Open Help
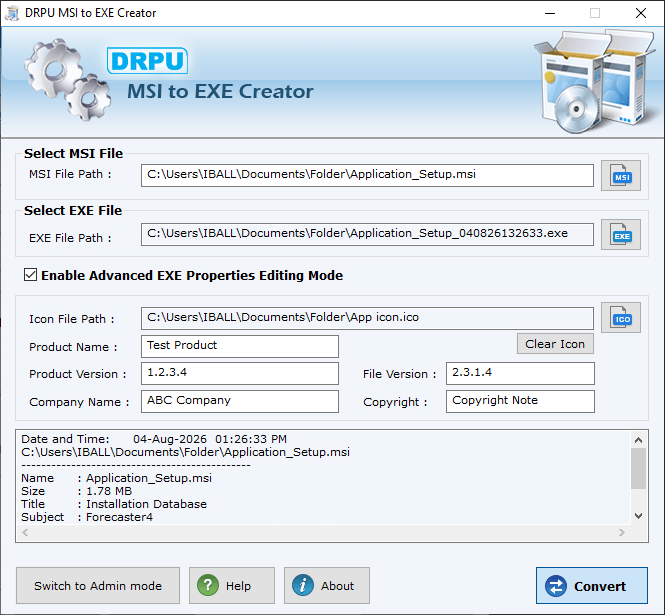The width and height of the screenshot is (665, 615). [x=232, y=586]
